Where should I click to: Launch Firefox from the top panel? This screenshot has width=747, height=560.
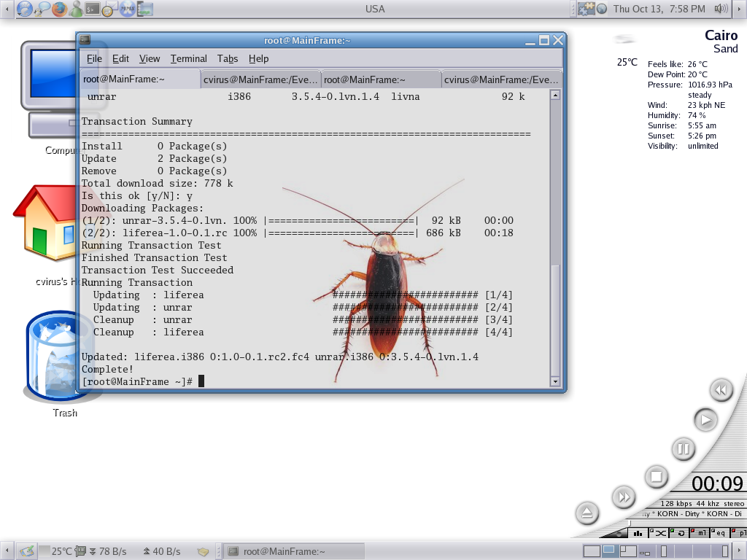[58, 9]
